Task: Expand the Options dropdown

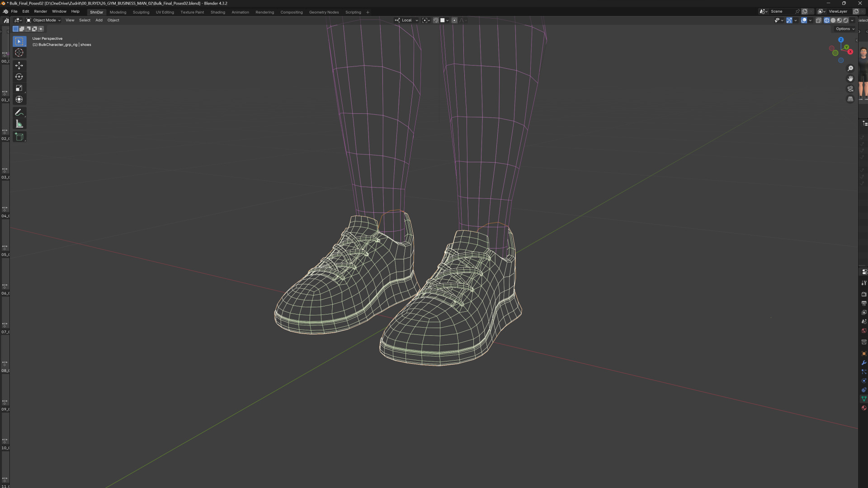Action: (x=844, y=29)
